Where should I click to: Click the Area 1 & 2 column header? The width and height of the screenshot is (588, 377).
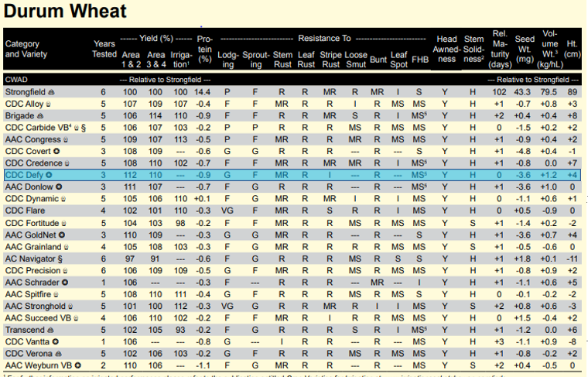point(131,60)
